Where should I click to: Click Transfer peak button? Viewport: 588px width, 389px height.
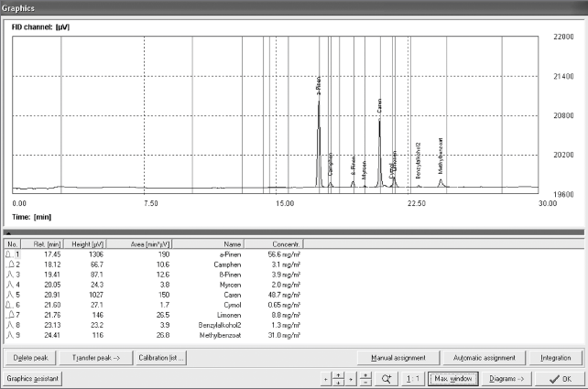point(96,358)
